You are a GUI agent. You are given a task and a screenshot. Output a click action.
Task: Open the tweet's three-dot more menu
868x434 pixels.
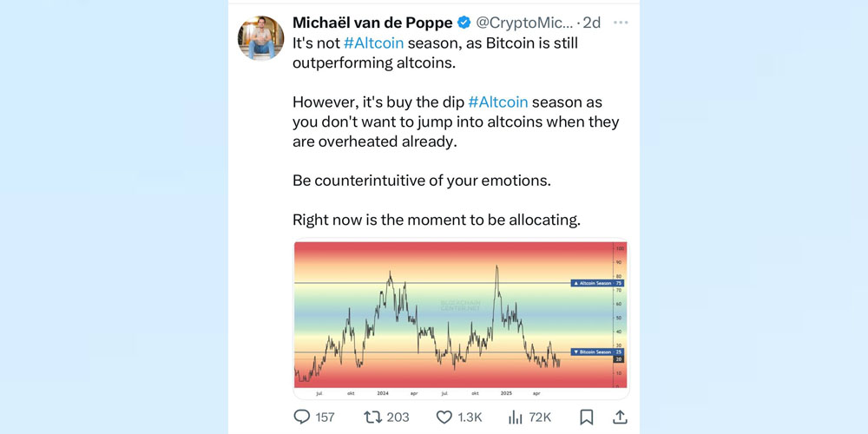[621, 23]
